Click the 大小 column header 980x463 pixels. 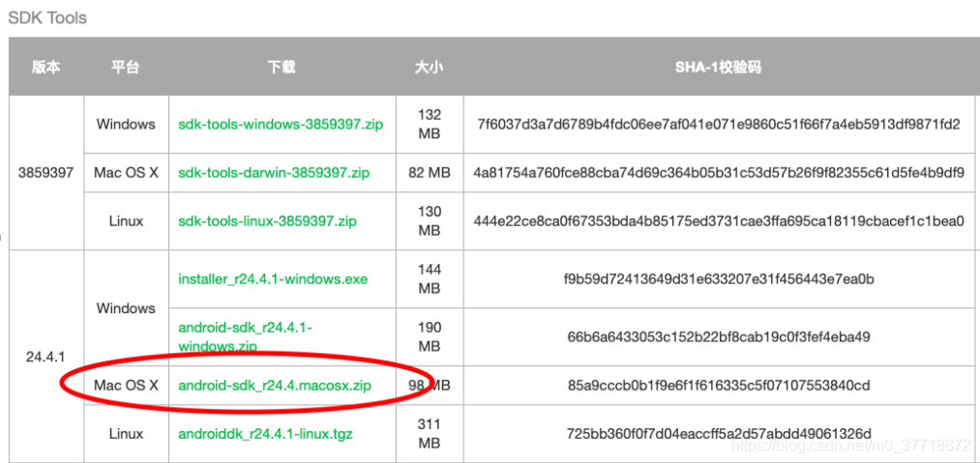tap(429, 67)
